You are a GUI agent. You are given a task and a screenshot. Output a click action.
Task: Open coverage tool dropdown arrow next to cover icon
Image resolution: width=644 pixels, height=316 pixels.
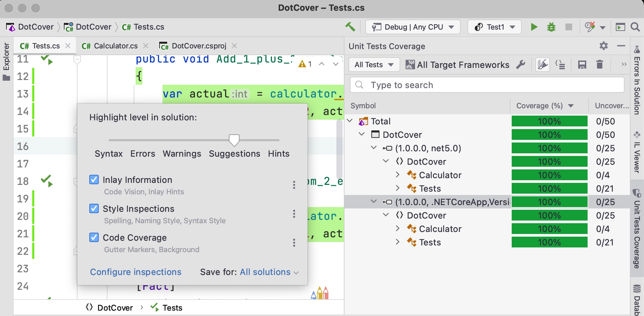click(x=603, y=28)
